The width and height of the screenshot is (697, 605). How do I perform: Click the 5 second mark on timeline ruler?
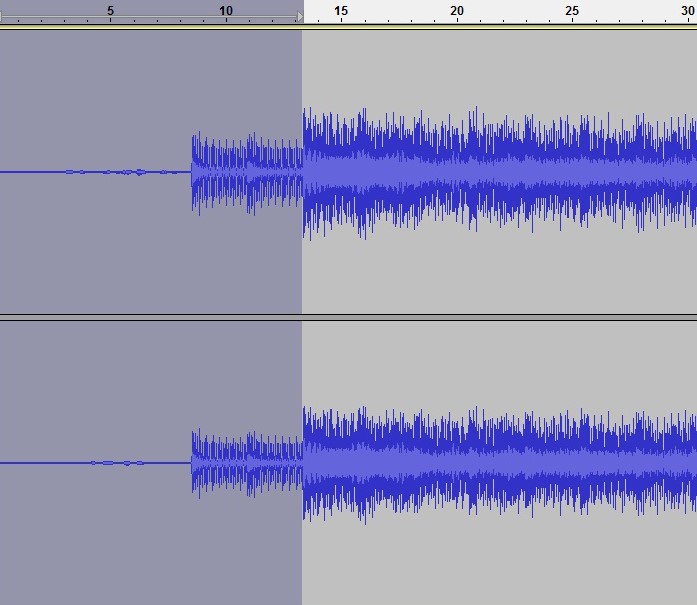pyautogui.click(x=110, y=12)
